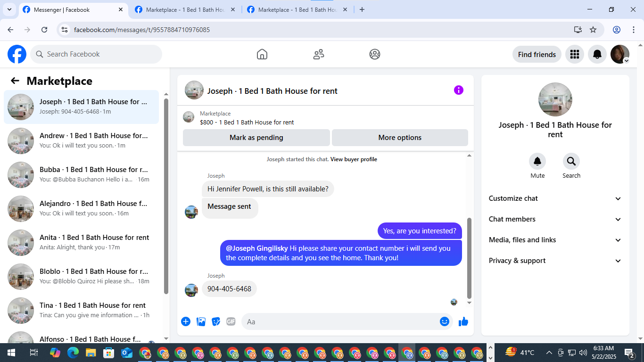Open the GIF picker
The height and width of the screenshot is (362, 644).
231,321
